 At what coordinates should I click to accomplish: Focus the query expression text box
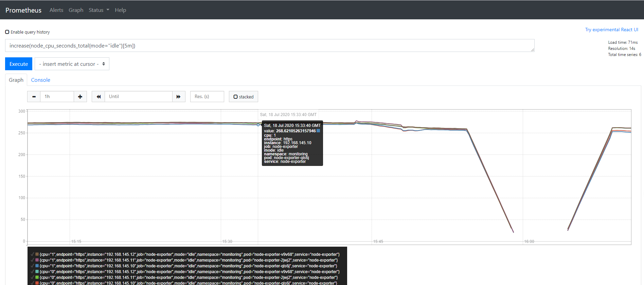click(270, 45)
